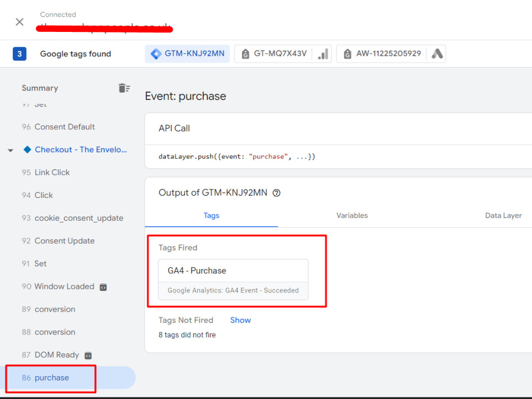Screen dimensions: 532x399
Task: Switch to the Data Layer tab
Action: pyautogui.click(x=503, y=215)
